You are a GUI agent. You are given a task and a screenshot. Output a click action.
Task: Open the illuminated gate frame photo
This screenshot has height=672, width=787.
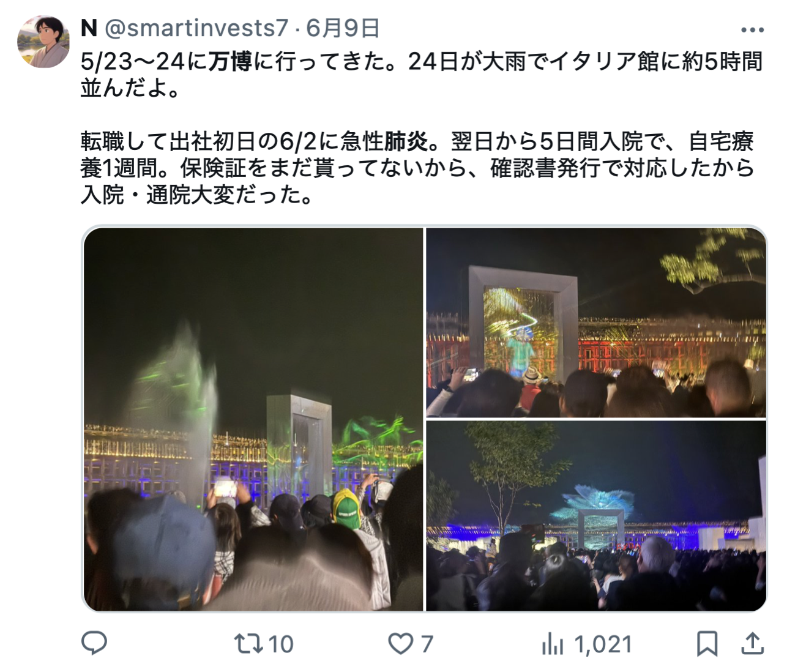point(596,323)
